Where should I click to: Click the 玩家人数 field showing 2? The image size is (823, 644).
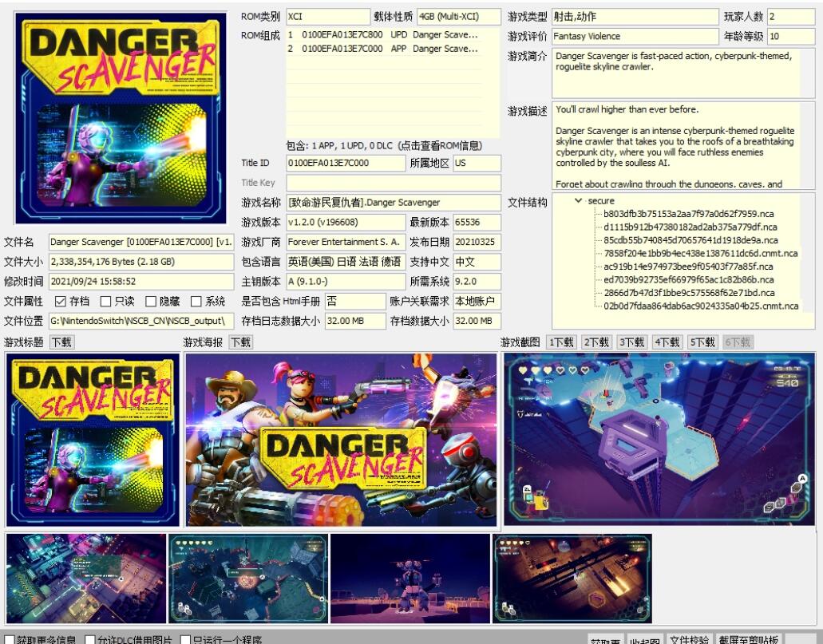pyautogui.click(x=791, y=16)
